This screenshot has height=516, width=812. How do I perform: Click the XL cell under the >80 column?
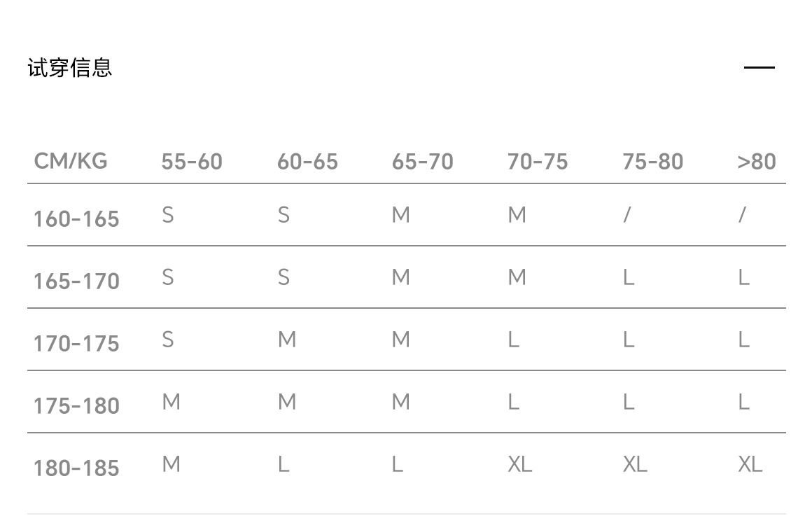pos(750,464)
